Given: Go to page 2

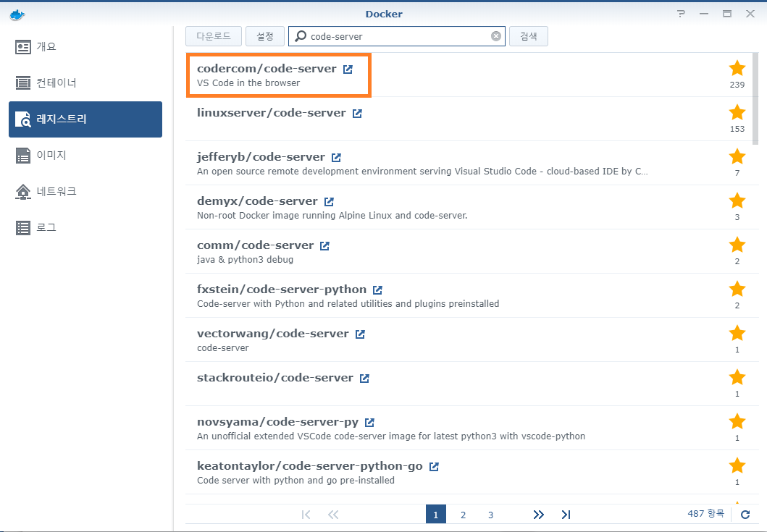Looking at the screenshot, I should (x=464, y=515).
